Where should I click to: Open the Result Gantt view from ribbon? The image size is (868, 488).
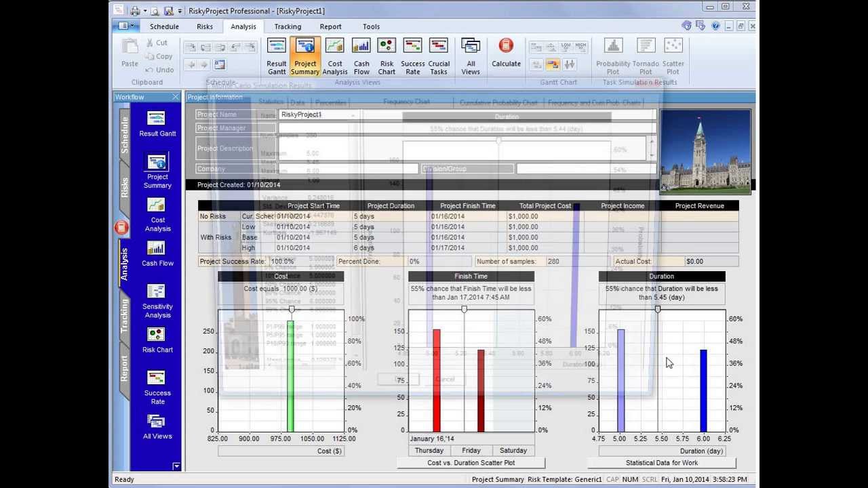(277, 56)
